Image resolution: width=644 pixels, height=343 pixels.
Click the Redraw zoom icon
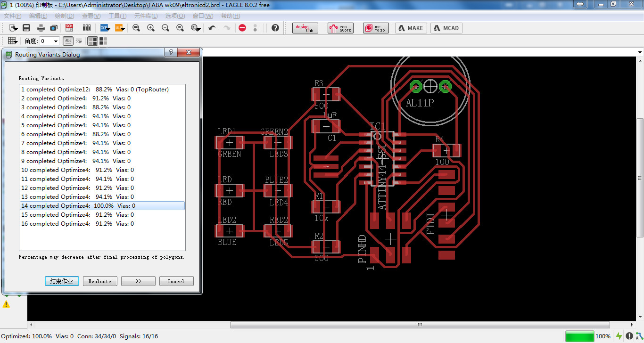point(180,28)
